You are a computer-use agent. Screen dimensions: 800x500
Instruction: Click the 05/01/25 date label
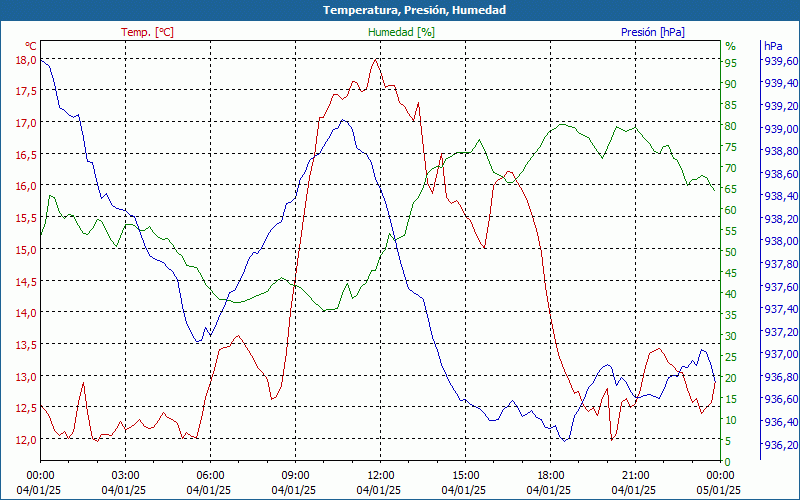click(718, 490)
